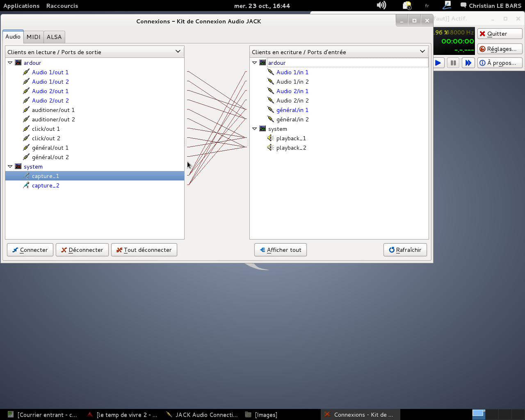Image resolution: width=525 pixels, height=420 pixels.
Task: Click the plug icon beside Audio 2/in 2
Action: pos(271,100)
